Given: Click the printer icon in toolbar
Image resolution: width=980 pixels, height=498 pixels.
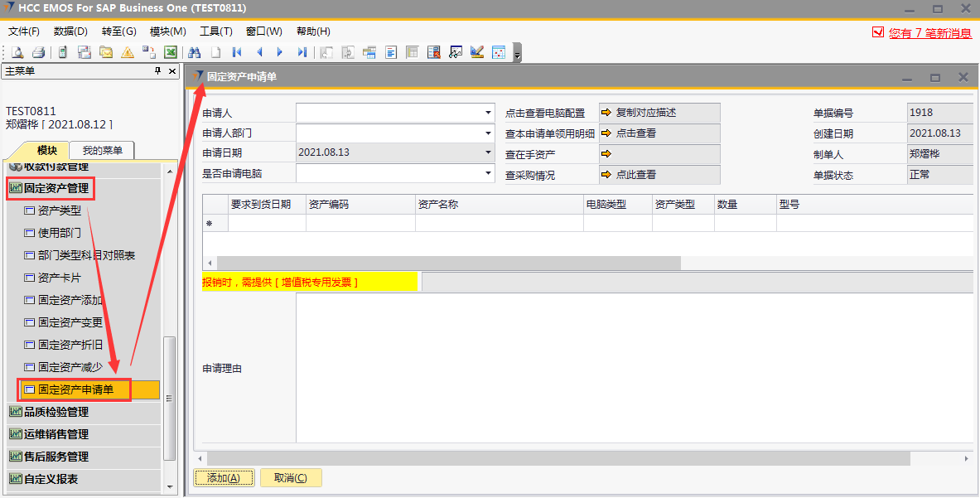Looking at the screenshot, I should (38, 52).
